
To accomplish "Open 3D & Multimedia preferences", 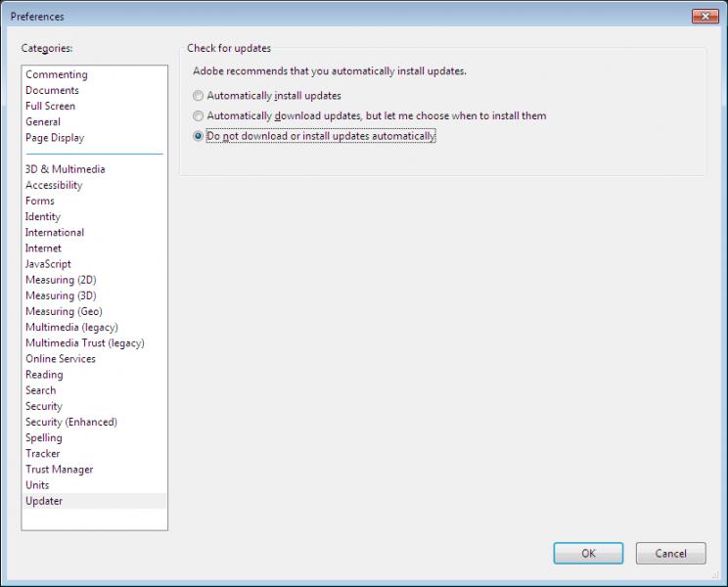I will (x=65, y=169).
